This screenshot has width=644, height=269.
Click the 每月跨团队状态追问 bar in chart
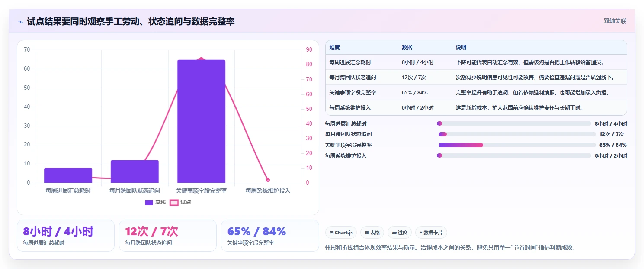[x=135, y=172]
